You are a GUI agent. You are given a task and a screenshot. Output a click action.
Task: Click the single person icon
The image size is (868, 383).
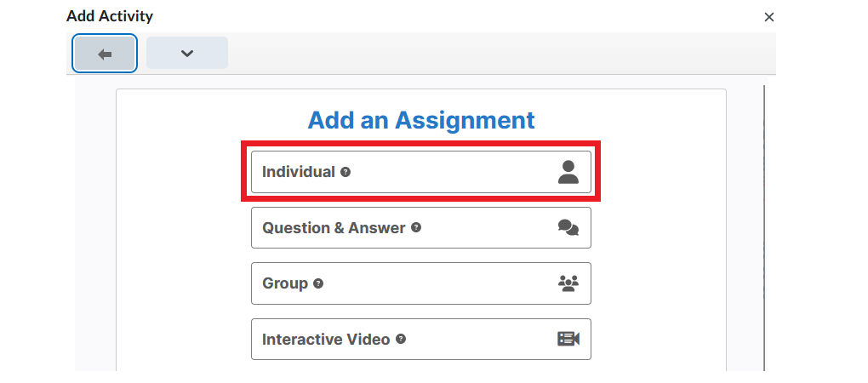[568, 172]
